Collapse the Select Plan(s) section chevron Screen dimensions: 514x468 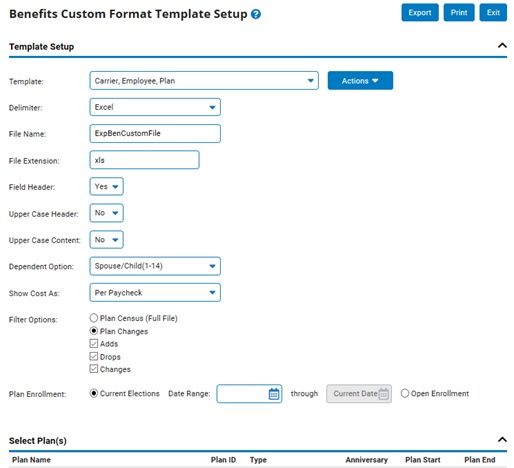pos(502,440)
